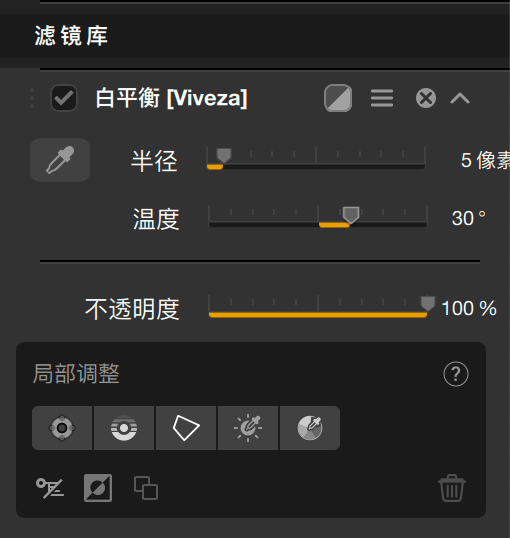
Task: Toggle the before/after compare icon for filter
Action: [338, 98]
